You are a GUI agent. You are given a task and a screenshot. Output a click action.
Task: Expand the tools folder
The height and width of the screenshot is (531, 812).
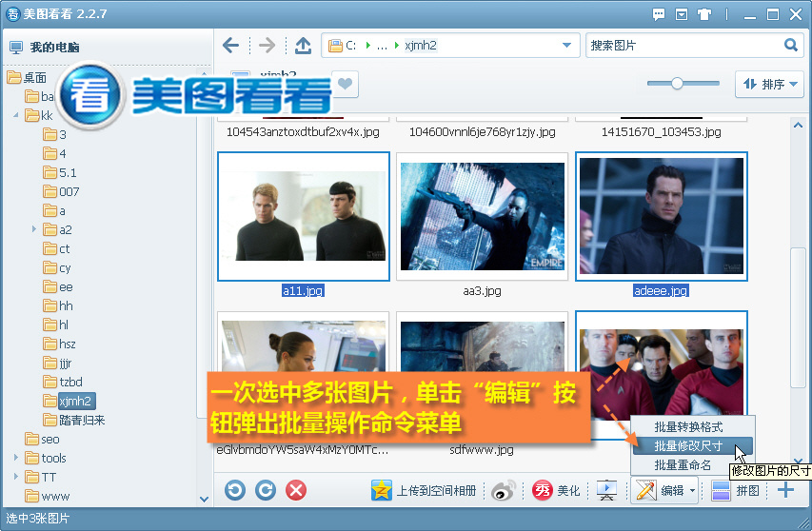pyautogui.click(x=15, y=458)
